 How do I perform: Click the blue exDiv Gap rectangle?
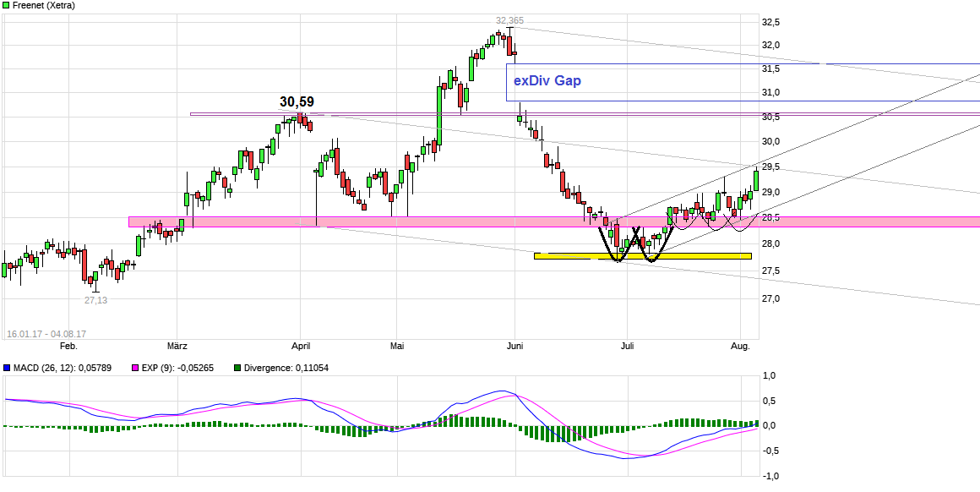(743, 82)
